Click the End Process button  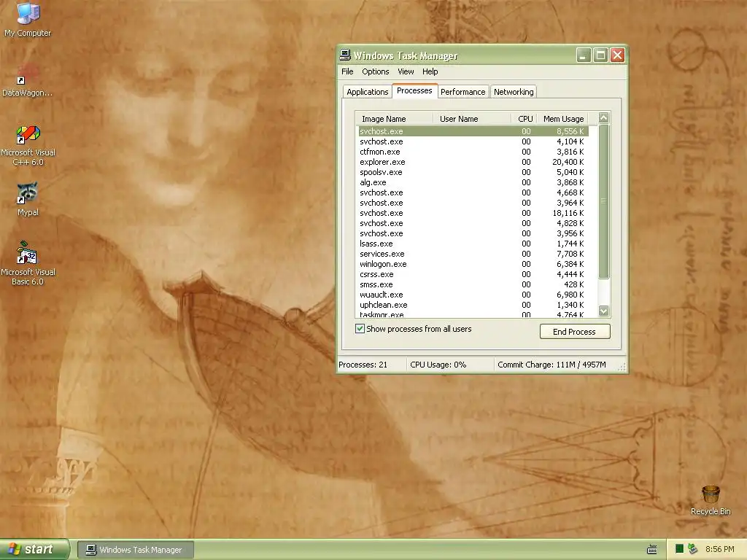575,332
